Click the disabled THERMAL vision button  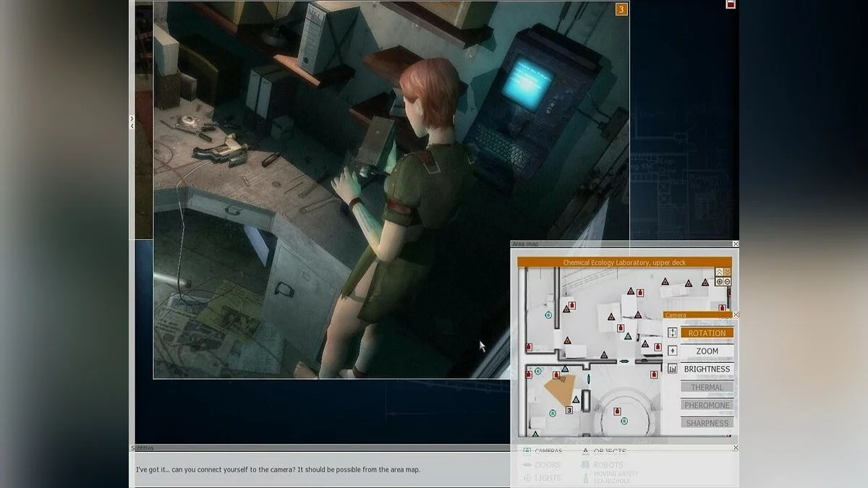click(707, 387)
